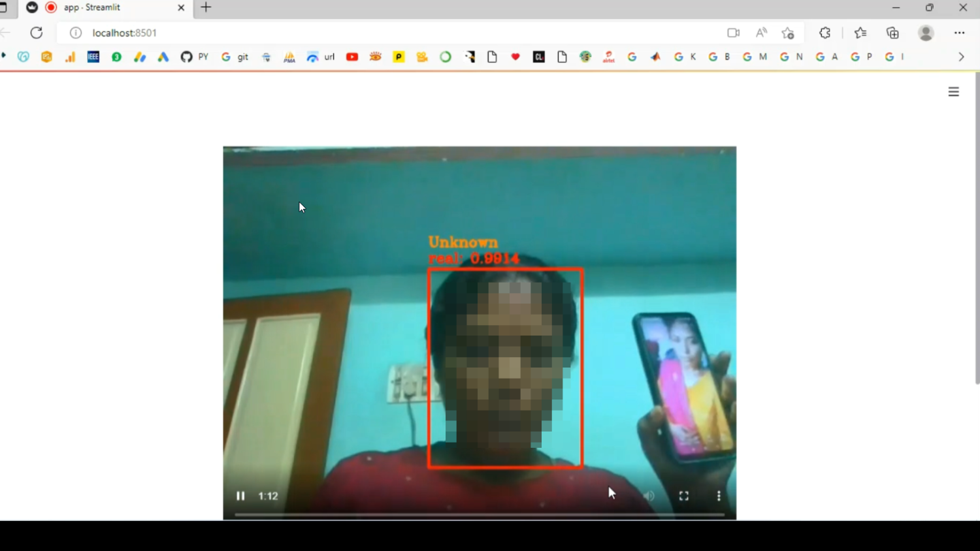Unmute the video volume speaker
The image size is (980, 551).
tap(649, 496)
